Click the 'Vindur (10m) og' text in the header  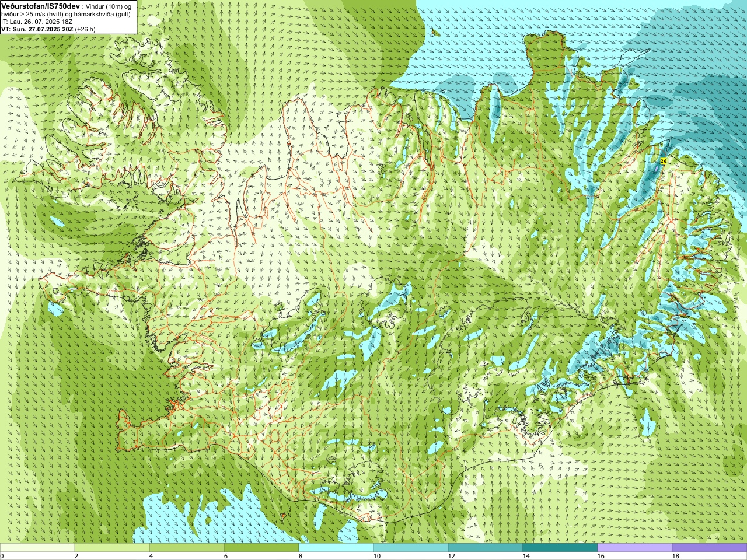[x=109, y=6]
